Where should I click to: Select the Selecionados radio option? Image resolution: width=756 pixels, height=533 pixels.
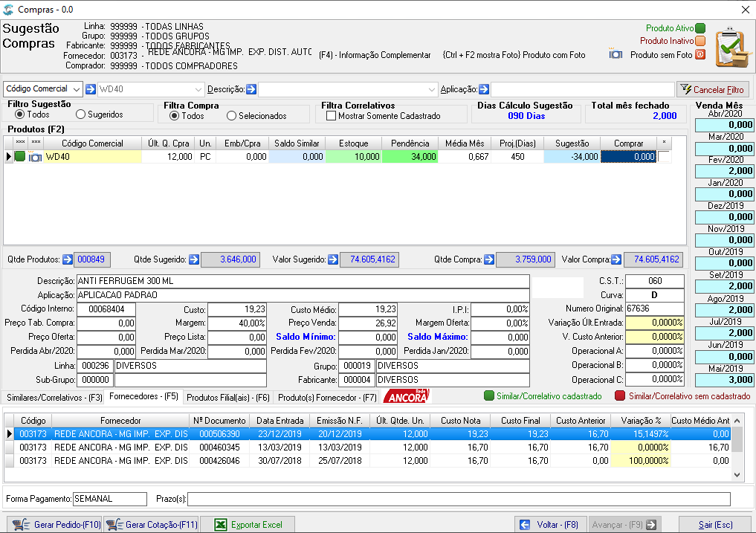[231, 116]
